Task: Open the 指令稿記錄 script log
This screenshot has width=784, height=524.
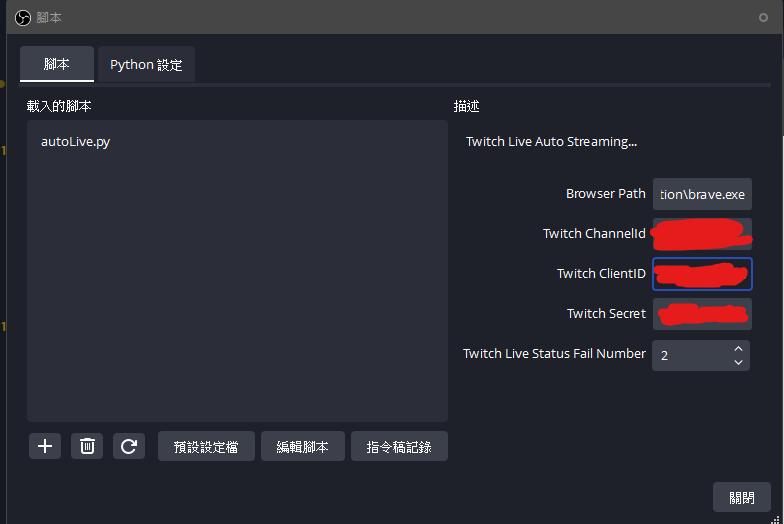Action: click(399, 446)
